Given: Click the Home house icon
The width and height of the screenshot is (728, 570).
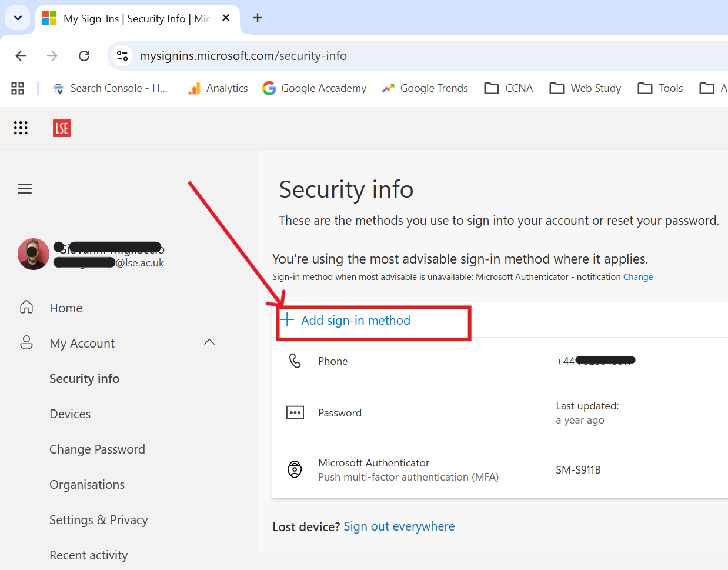Looking at the screenshot, I should click(x=26, y=307).
